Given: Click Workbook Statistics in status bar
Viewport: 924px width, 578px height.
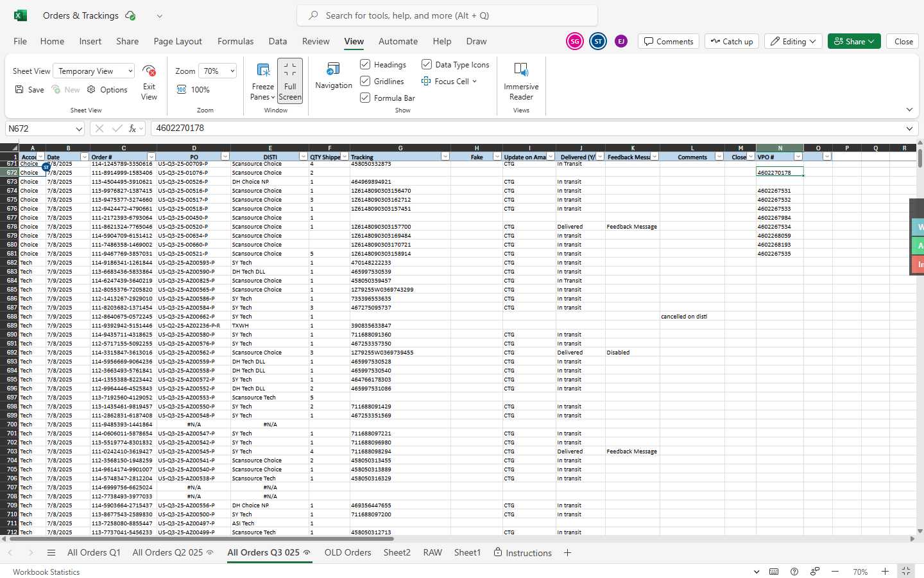Looking at the screenshot, I should click(46, 572).
